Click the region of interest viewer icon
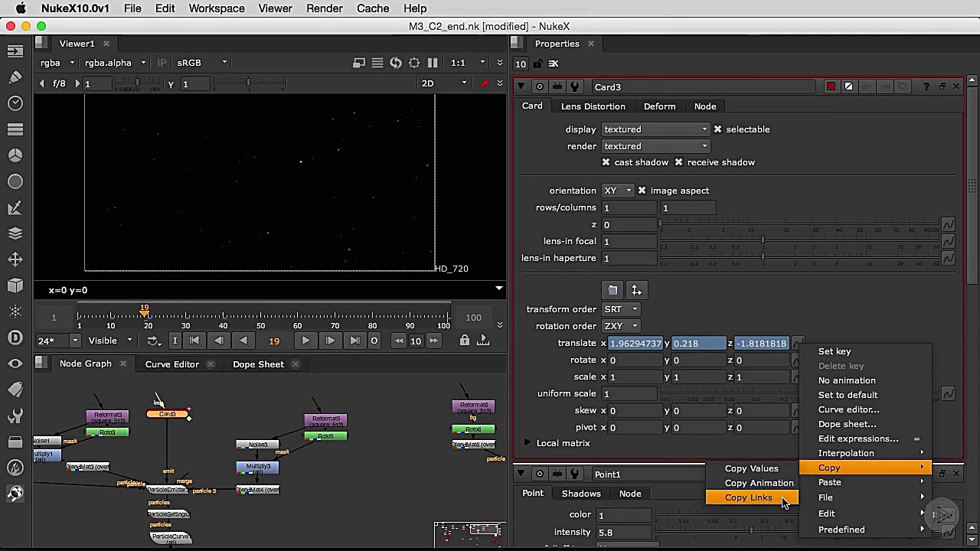Screen dimensions: 980x551 (x=414, y=63)
